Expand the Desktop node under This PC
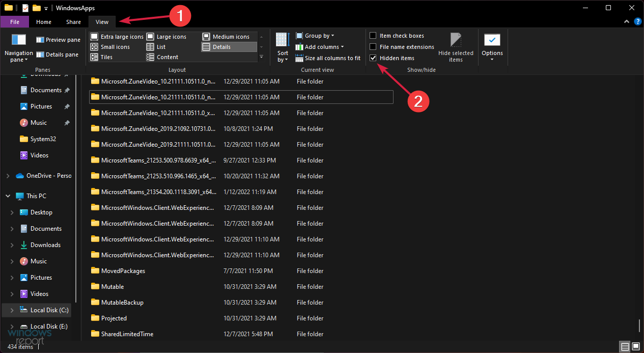644x353 pixels. pos(13,212)
